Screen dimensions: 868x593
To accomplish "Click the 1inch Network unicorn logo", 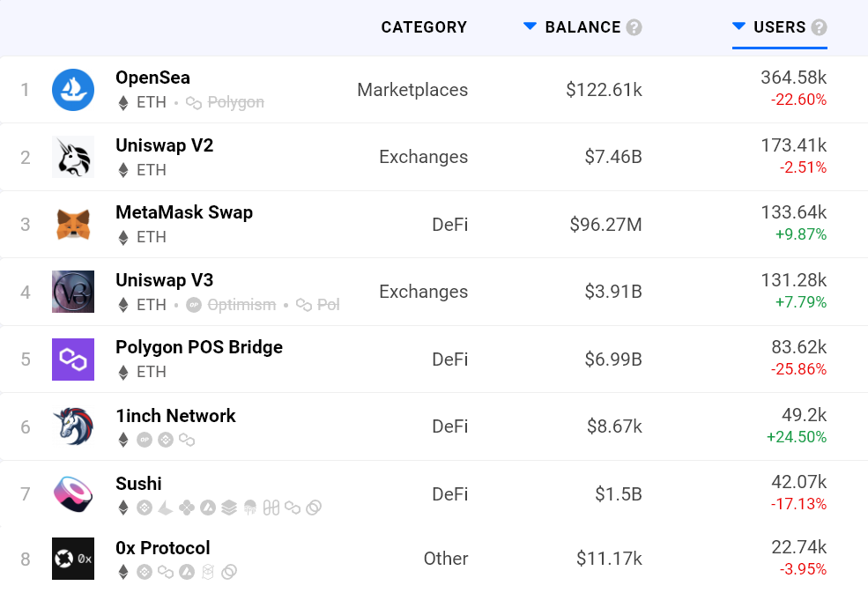I will (73, 426).
